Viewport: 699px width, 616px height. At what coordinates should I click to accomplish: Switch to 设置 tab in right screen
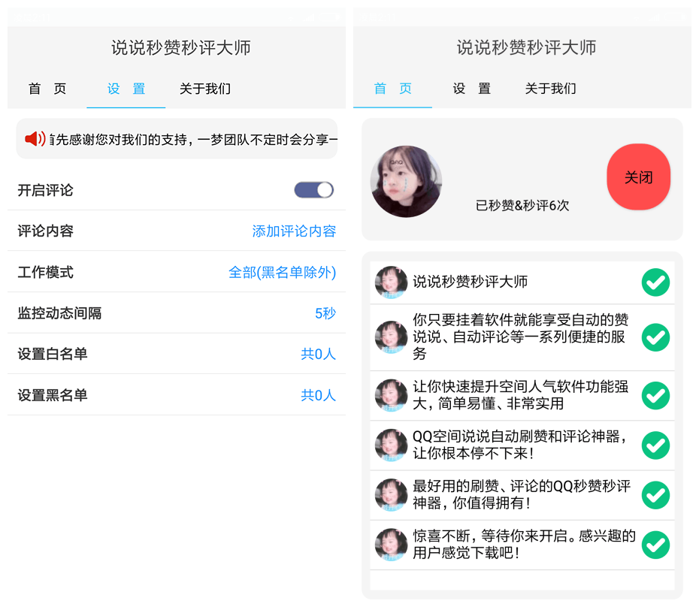click(472, 89)
